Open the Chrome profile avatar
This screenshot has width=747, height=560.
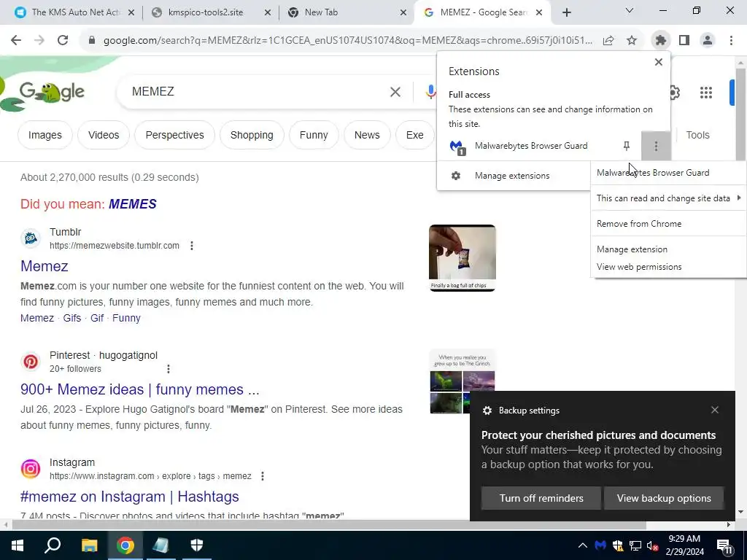click(x=708, y=41)
